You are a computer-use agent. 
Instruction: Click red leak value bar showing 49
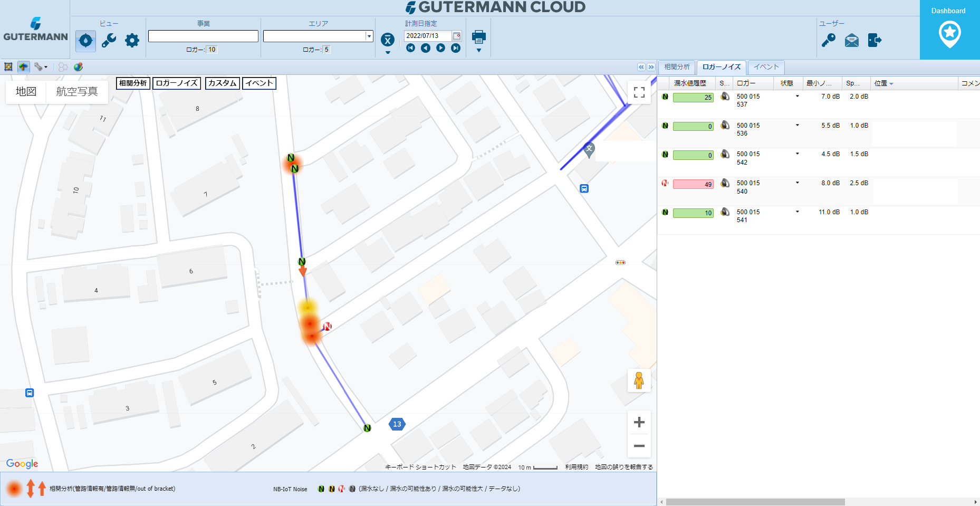pyautogui.click(x=693, y=184)
